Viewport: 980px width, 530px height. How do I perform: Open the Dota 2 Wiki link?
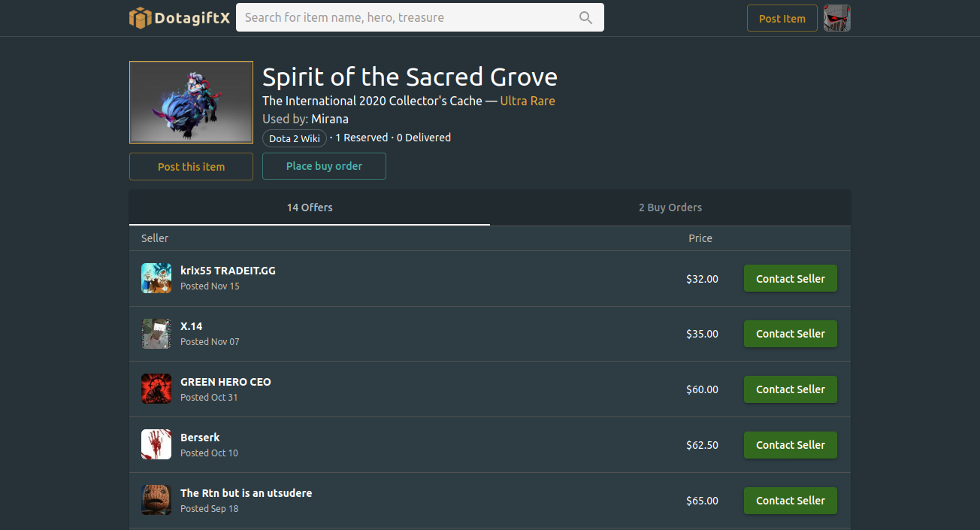point(295,138)
